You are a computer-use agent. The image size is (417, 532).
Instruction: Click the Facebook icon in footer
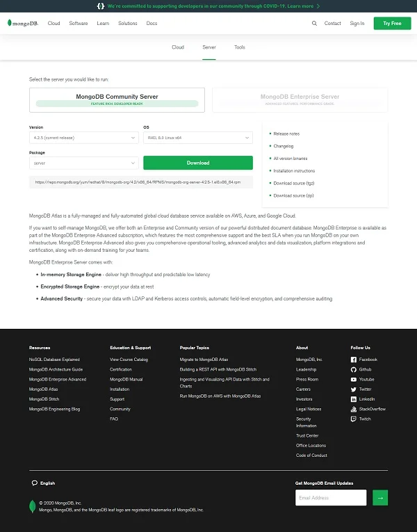[x=354, y=360]
